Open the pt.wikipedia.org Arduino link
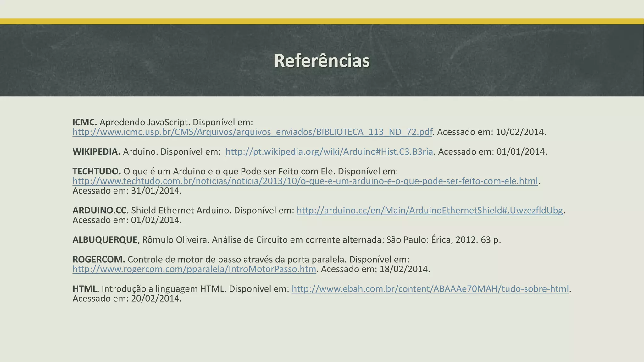This screenshot has width=644, height=362. pos(330,152)
